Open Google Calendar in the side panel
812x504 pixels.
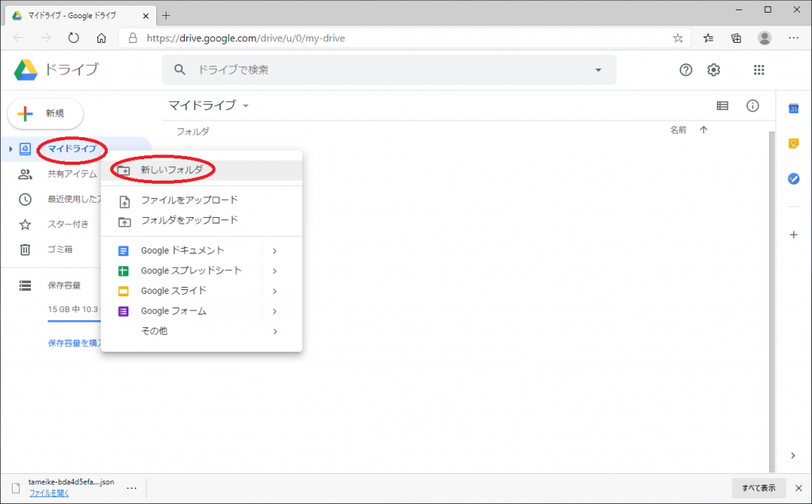pyautogui.click(x=793, y=109)
